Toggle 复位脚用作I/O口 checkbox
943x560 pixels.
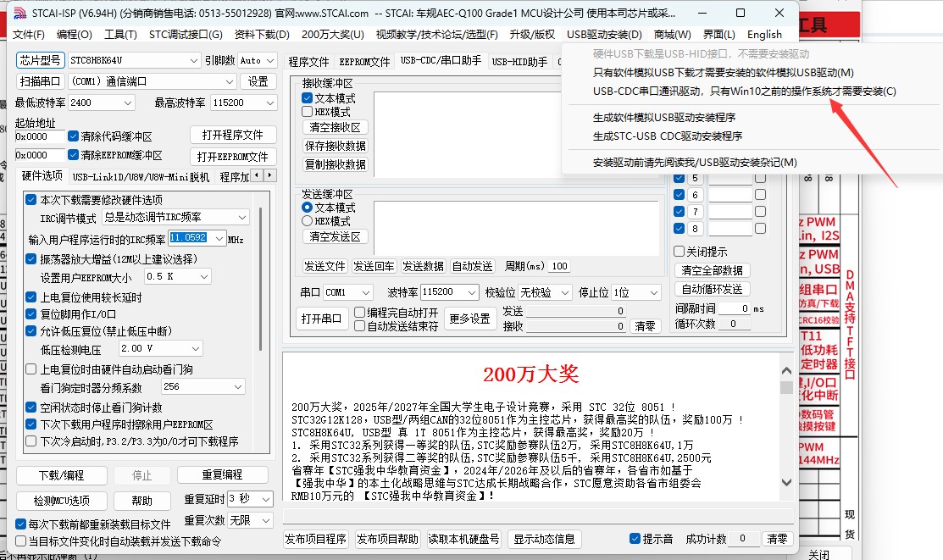31,314
